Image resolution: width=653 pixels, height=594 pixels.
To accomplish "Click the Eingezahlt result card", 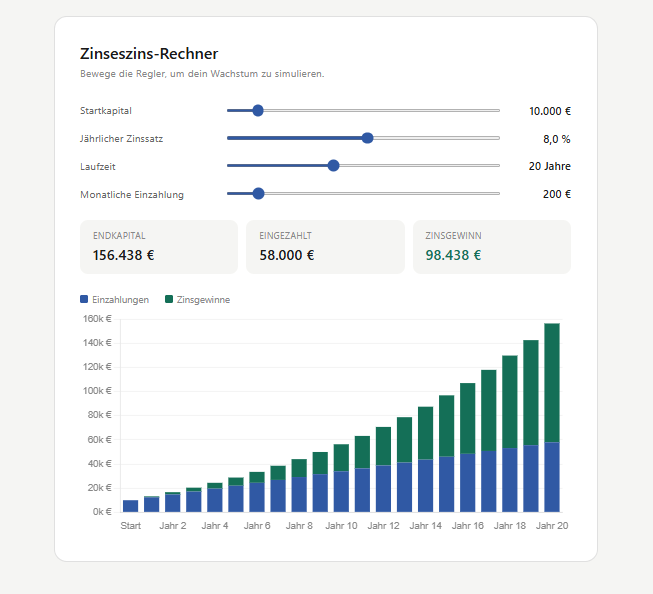I will [325, 247].
